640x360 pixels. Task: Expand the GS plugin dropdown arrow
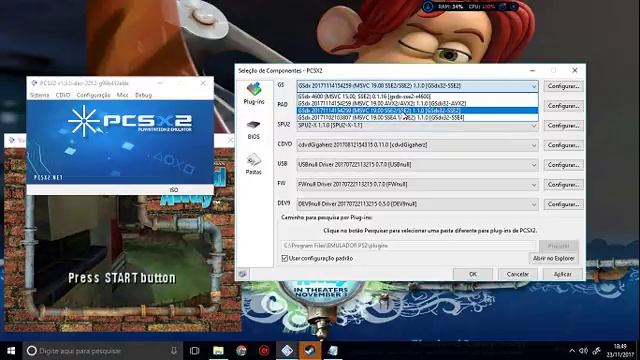tap(533, 86)
